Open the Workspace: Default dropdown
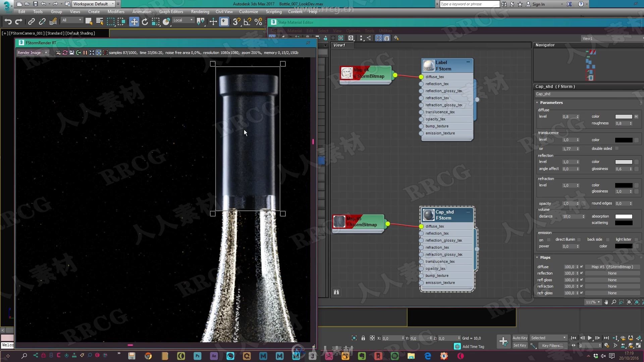 coord(94,4)
